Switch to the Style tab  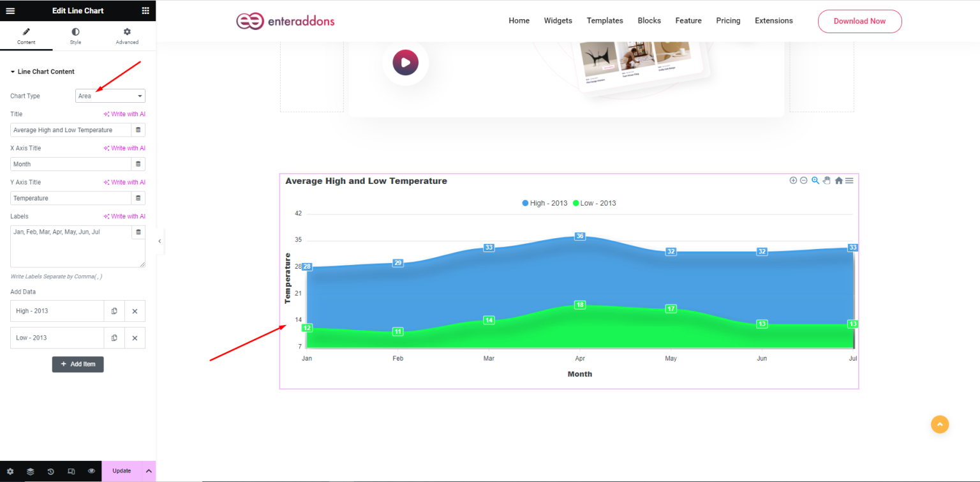point(75,36)
